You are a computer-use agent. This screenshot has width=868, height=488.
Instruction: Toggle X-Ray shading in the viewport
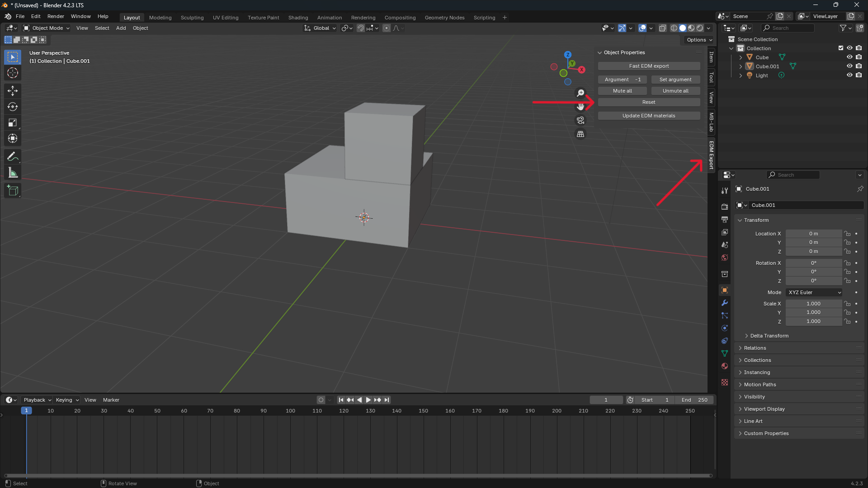click(662, 28)
